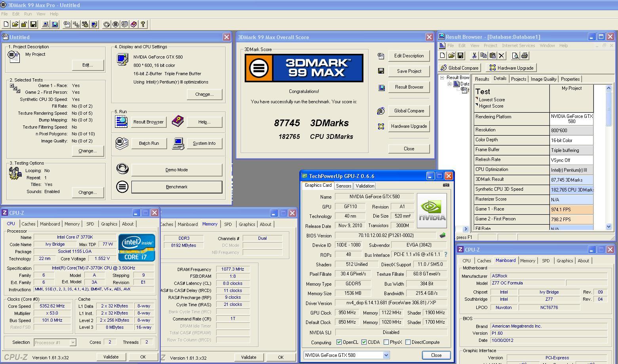Click Hardware Upgrade button in Result Browser toolbar
This screenshot has height=364, width=618.
click(512, 68)
